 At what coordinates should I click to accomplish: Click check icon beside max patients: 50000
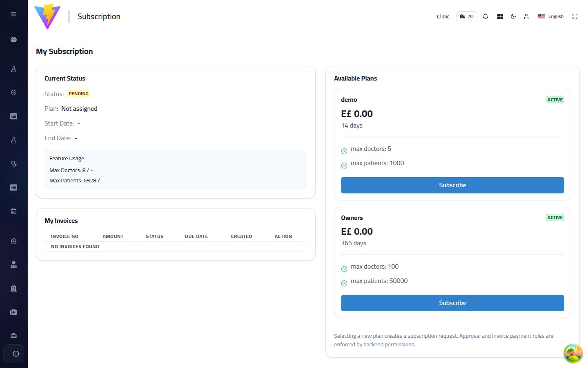click(x=344, y=283)
